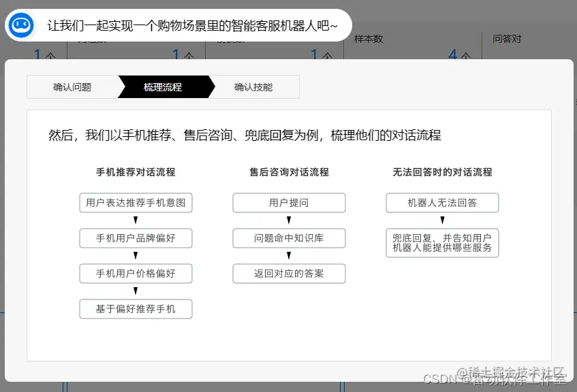Click the 基于偏好推荐手机 flow box
Viewport: 577px width, 392px height.
(136, 309)
